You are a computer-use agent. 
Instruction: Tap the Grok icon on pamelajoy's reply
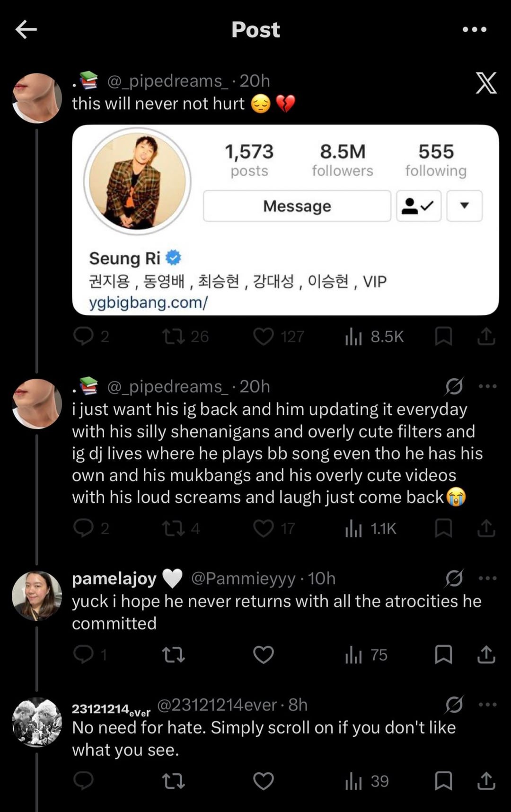coord(454,578)
